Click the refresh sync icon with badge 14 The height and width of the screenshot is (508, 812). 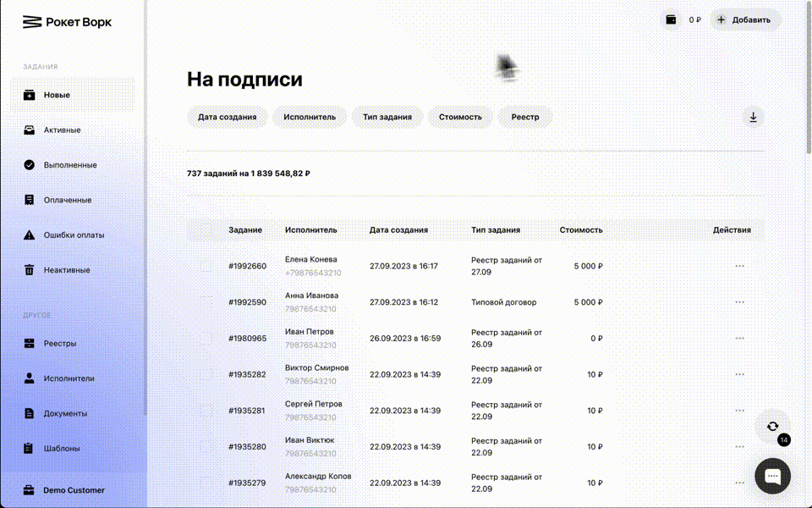772,427
